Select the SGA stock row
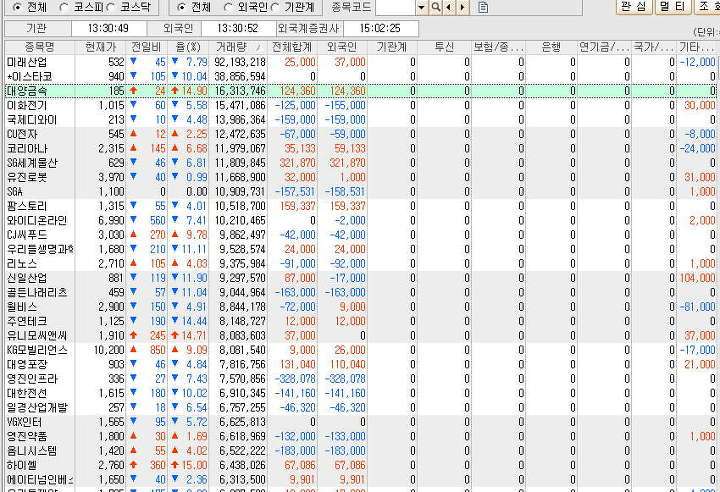 (360, 192)
